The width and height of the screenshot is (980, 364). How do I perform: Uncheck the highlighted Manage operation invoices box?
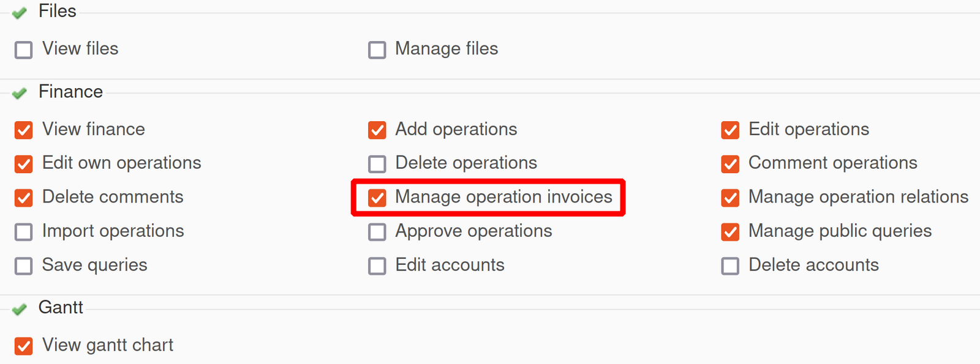pyautogui.click(x=376, y=198)
